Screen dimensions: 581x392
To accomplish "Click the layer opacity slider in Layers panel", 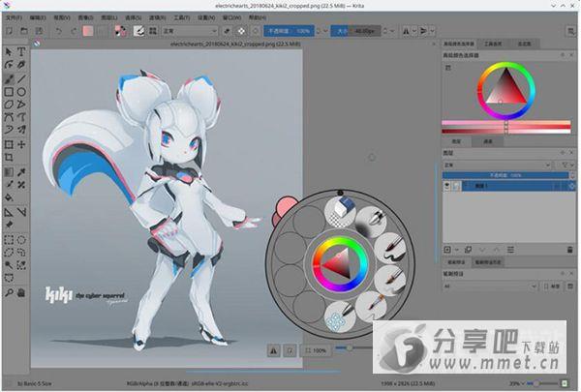I will [x=505, y=175].
